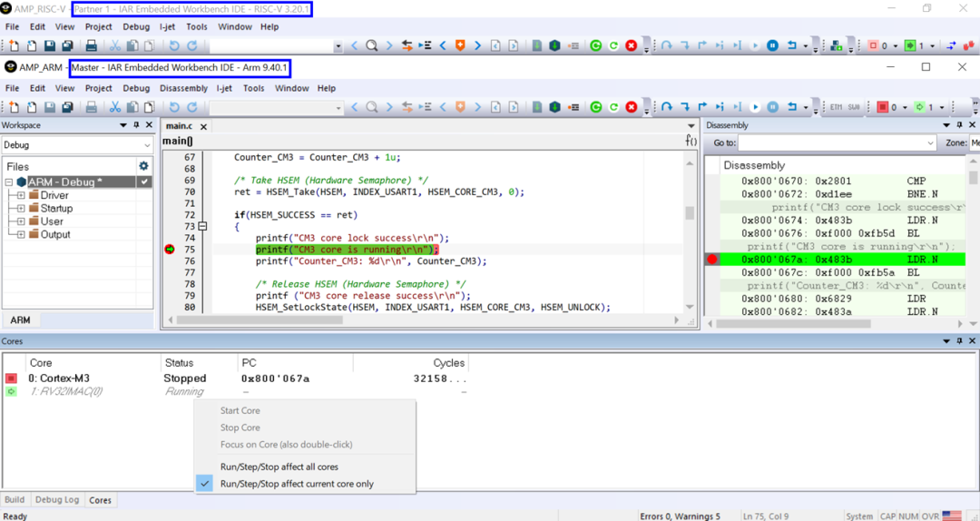The width and height of the screenshot is (980, 521).
Task: Click Save All icon in Partner toolbar
Action: pyautogui.click(x=67, y=45)
